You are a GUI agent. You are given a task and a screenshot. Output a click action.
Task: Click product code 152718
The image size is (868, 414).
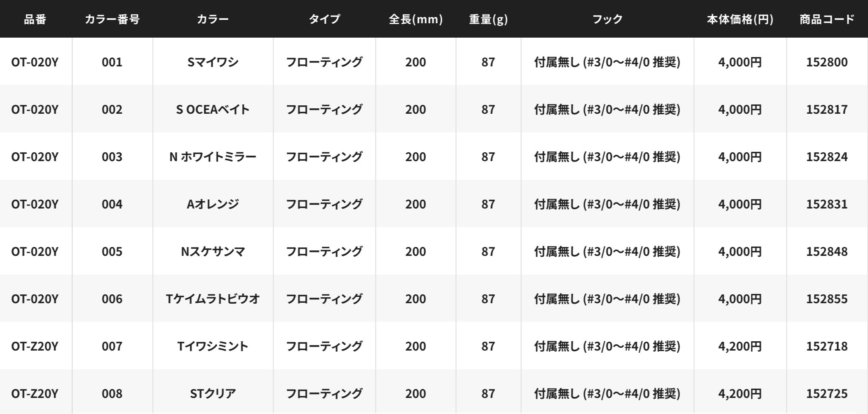point(827,346)
